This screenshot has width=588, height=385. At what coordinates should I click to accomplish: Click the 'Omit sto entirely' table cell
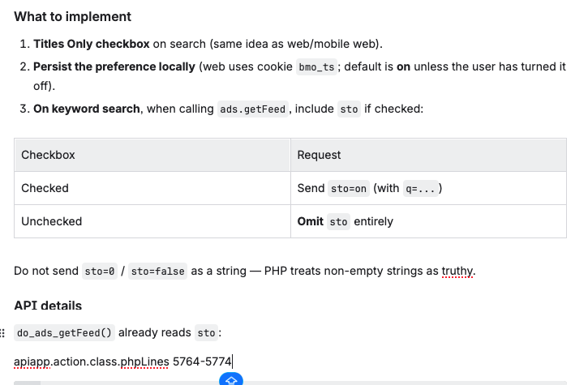point(428,221)
